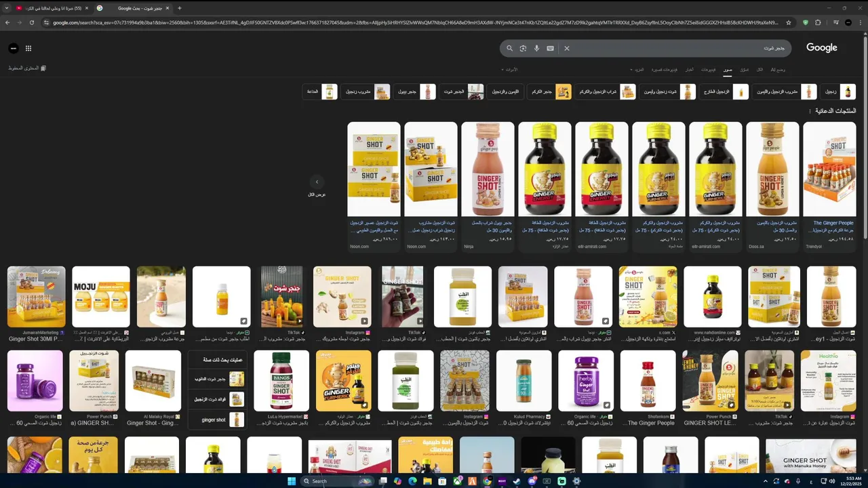Click the browser address bar URL
The height and width of the screenshot is (488, 868).
(415, 22)
